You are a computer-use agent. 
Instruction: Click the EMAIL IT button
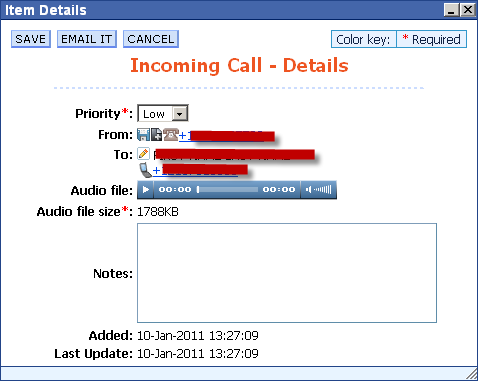(x=87, y=39)
